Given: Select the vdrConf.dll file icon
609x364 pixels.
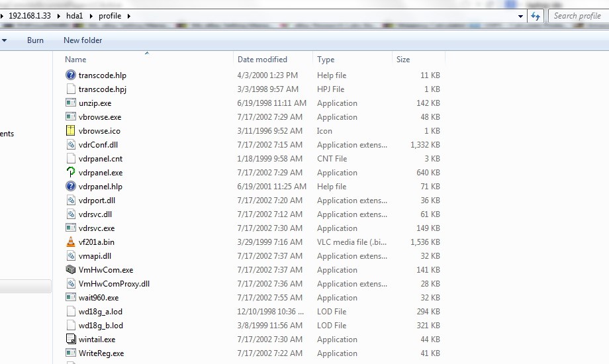Looking at the screenshot, I should 71,145.
